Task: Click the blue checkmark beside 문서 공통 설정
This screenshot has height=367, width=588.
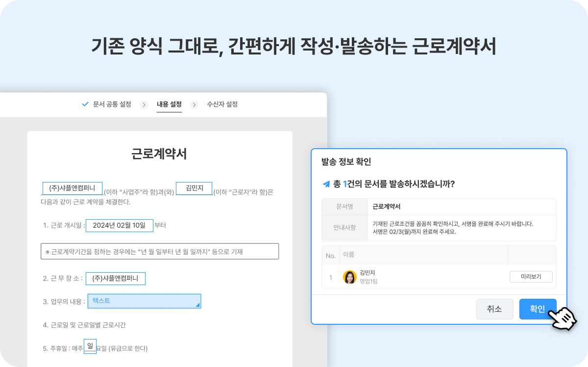Action: 85,105
